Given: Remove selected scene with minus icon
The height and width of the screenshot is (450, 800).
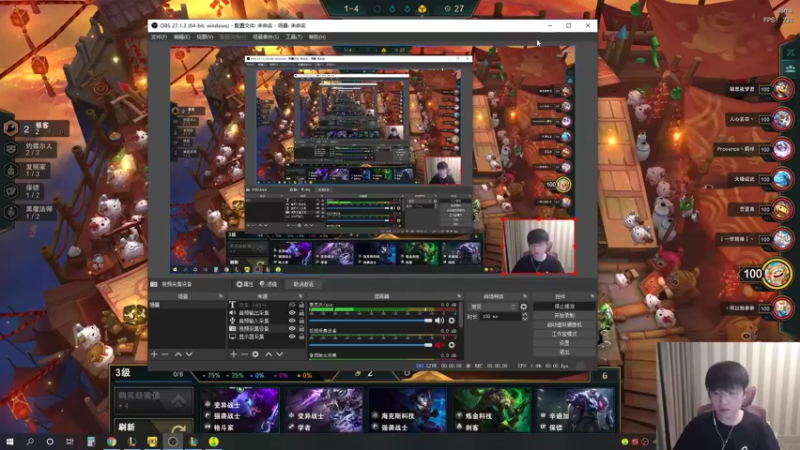Looking at the screenshot, I should click(x=165, y=354).
